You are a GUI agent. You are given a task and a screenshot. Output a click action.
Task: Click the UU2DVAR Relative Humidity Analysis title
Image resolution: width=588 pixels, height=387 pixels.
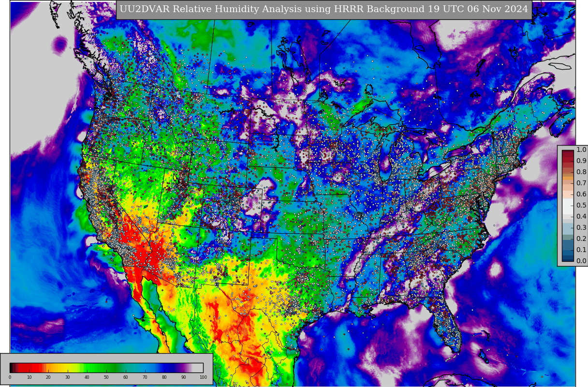pyautogui.click(x=324, y=9)
